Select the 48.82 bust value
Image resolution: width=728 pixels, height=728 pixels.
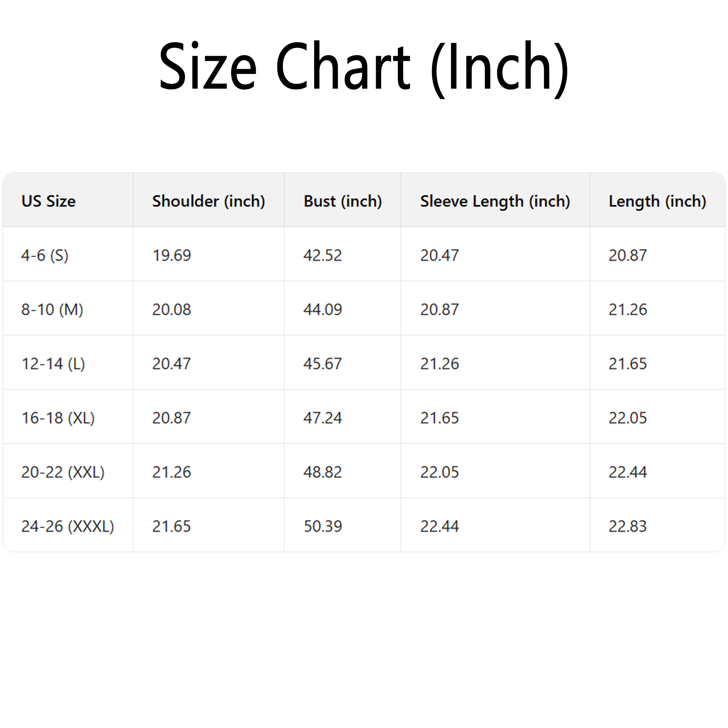point(323,472)
